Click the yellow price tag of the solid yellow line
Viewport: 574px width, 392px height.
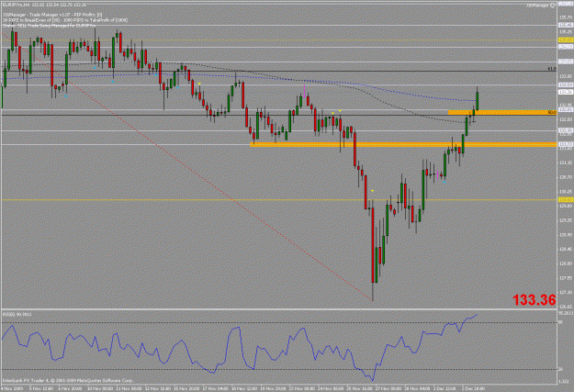(x=566, y=199)
